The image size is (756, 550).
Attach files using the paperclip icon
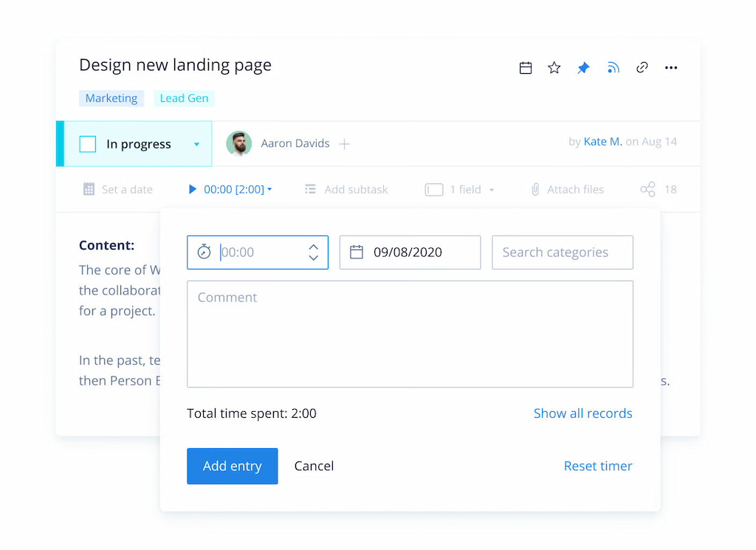[x=535, y=189]
